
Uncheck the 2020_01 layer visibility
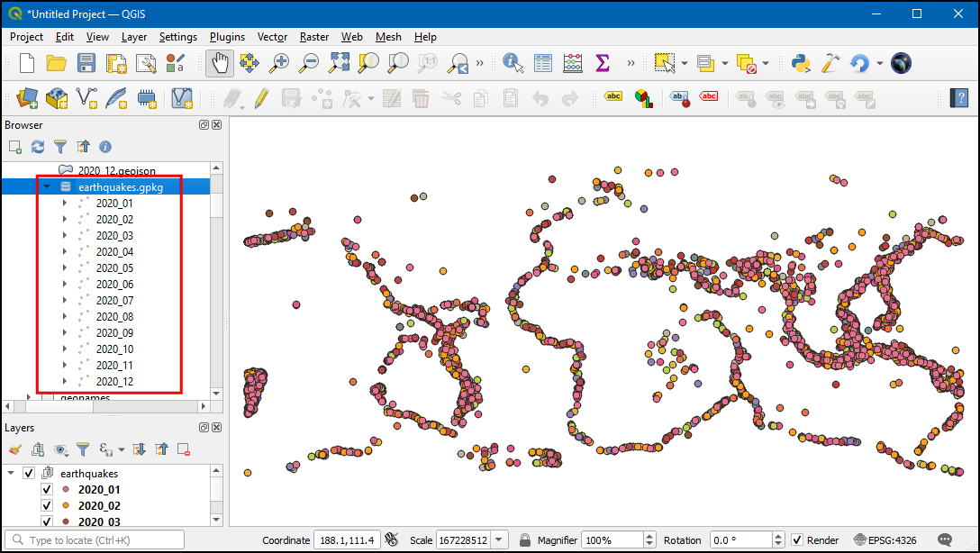pos(47,489)
